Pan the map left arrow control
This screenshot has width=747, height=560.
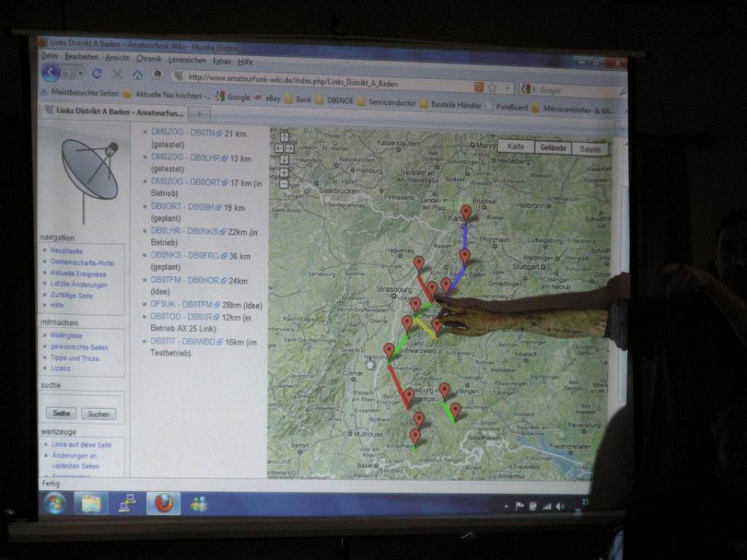pyautogui.click(x=279, y=149)
